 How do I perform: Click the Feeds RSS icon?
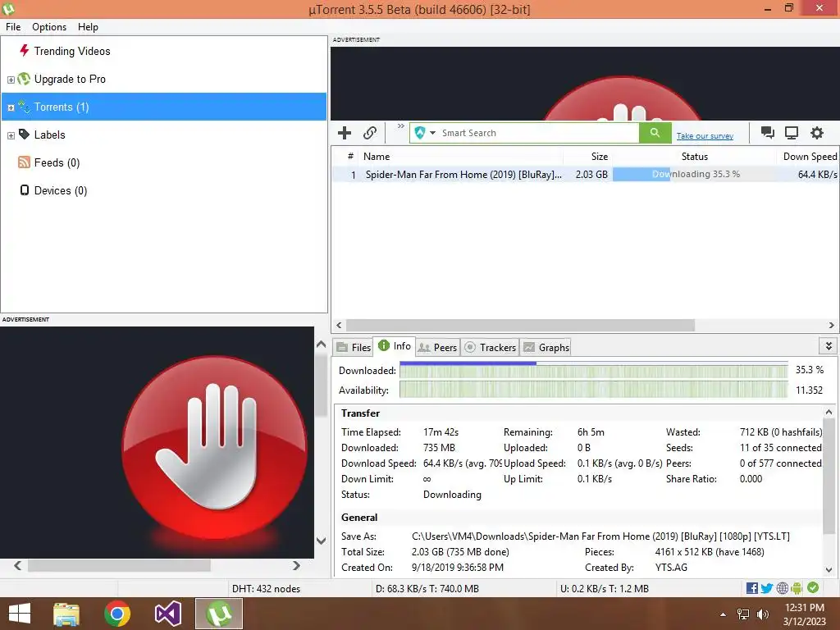pos(24,162)
